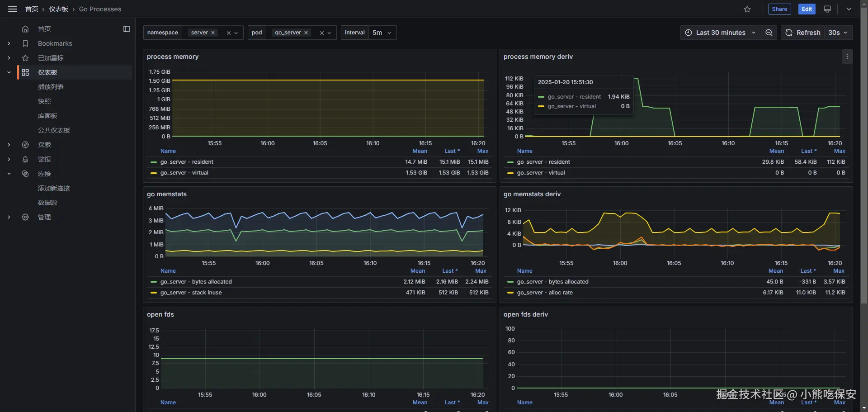Open the Last 30 minutes time picker
868x412 pixels.
click(x=720, y=33)
